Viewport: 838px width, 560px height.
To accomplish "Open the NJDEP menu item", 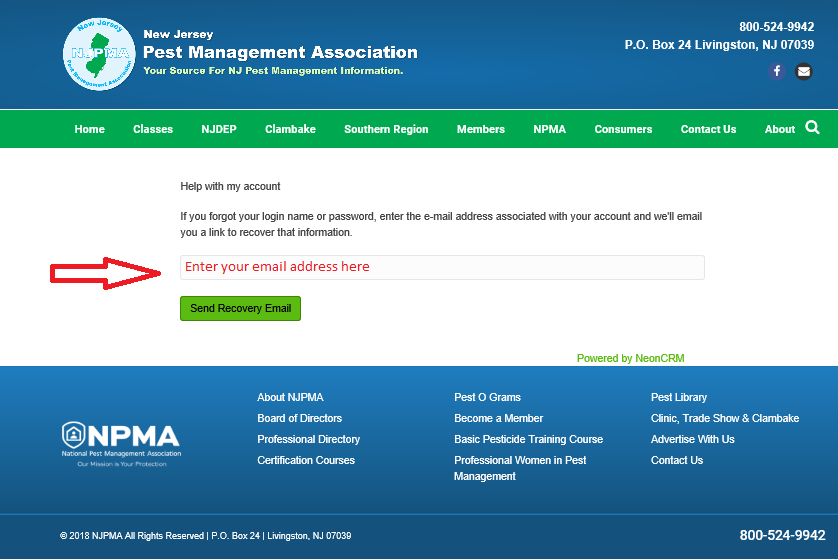I will pos(219,129).
